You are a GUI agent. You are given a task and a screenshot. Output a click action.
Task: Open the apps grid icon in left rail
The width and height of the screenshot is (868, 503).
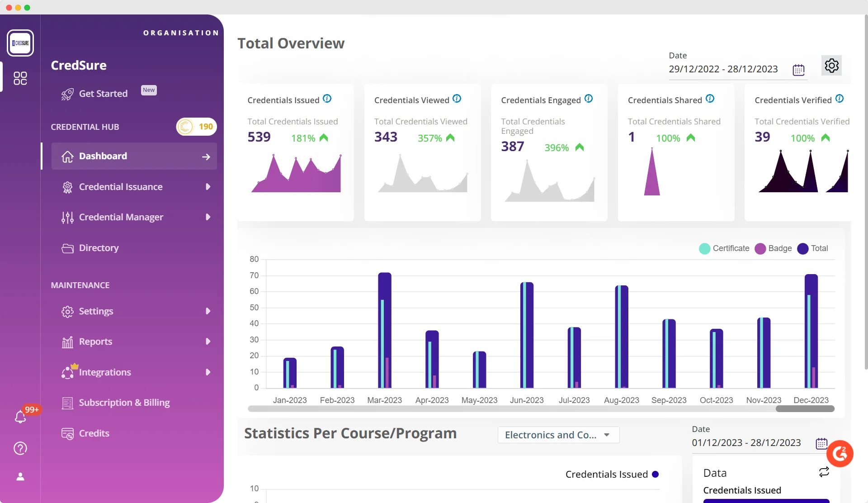[20, 78]
